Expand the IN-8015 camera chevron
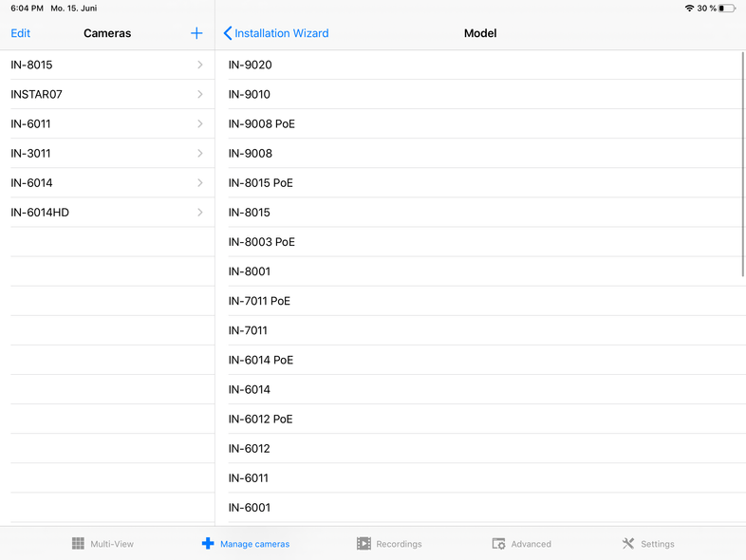Viewport: 746px width, 560px height. (200, 65)
